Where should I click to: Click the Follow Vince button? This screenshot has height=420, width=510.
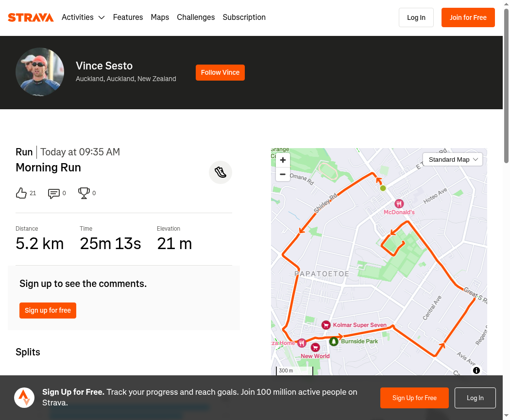pyautogui.click(x=220, y=72)
